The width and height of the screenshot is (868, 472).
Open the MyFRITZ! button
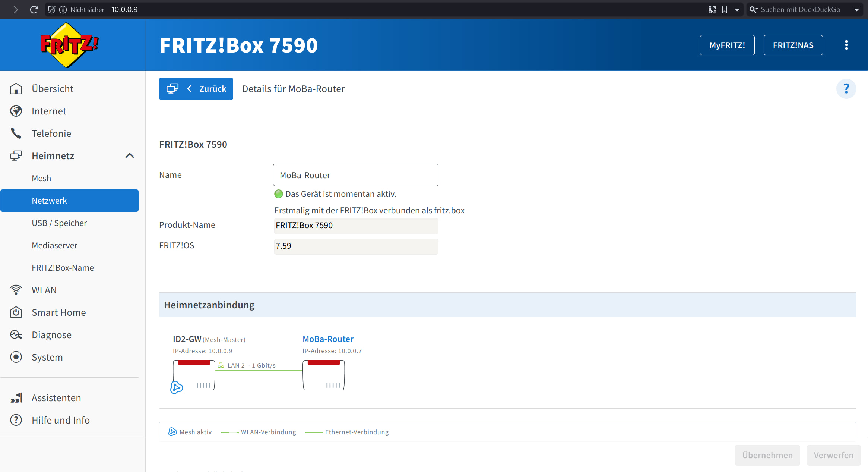(727, 45)
